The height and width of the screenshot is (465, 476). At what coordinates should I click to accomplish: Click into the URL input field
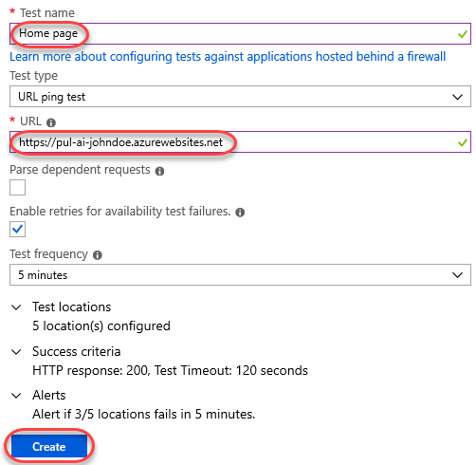(x=240, y=142)
